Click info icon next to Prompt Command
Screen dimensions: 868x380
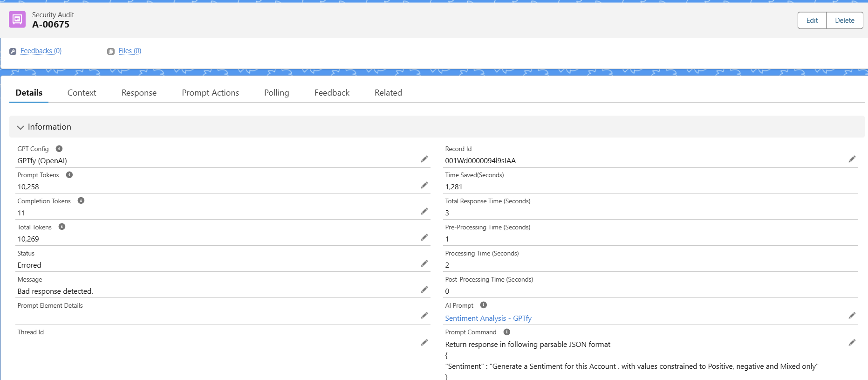[x=507, y=332]
